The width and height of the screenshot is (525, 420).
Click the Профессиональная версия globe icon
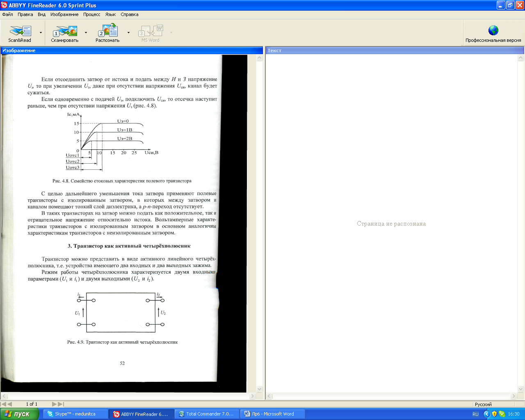[493, 30]
